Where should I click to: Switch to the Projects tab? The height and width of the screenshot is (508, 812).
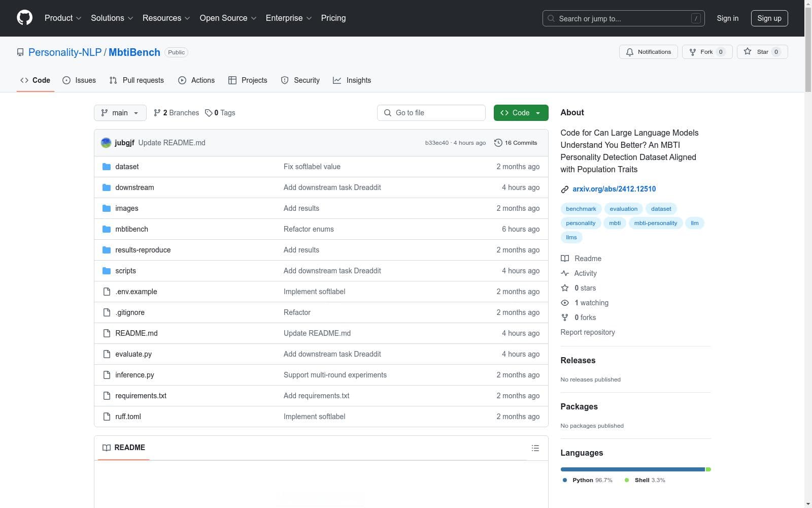(x=248, y=80)
